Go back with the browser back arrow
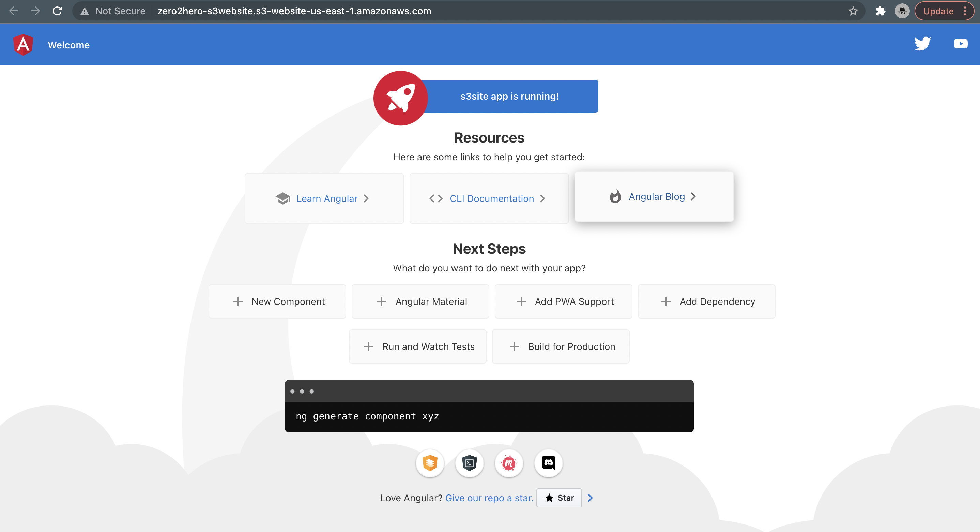 coord(14,11)
